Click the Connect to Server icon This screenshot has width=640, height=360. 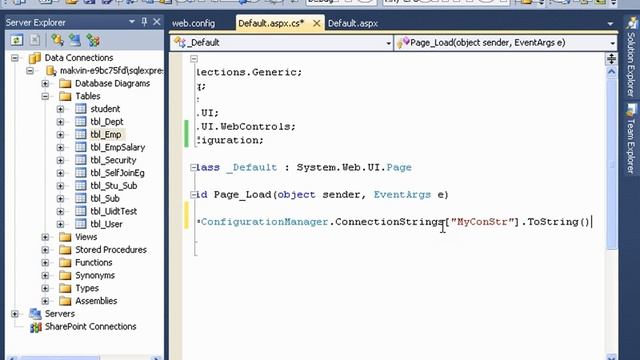click(75, 40)
